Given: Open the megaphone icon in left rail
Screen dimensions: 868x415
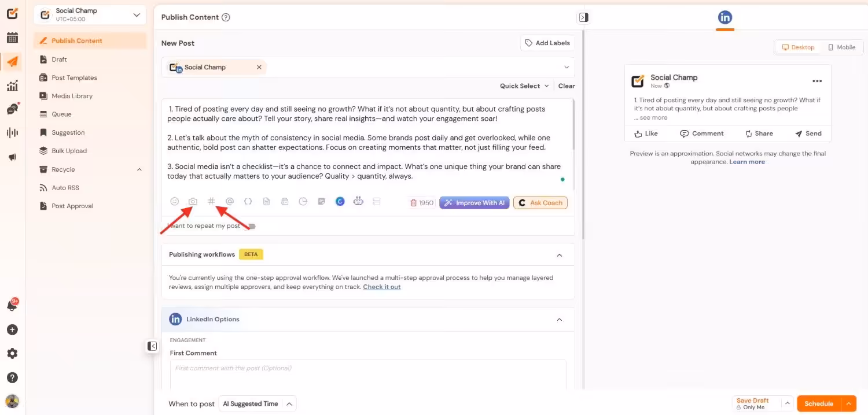Looking at the screenshot, I should click(x=12, y=157).
